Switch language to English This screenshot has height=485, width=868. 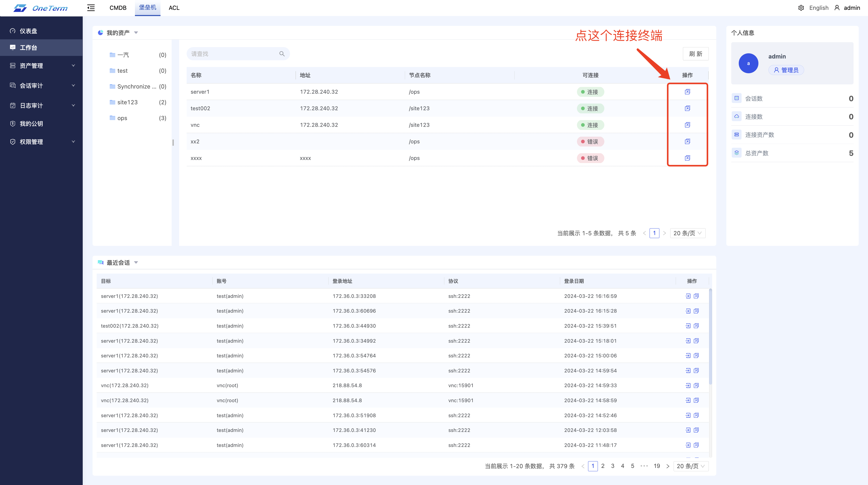click(818, 8)
